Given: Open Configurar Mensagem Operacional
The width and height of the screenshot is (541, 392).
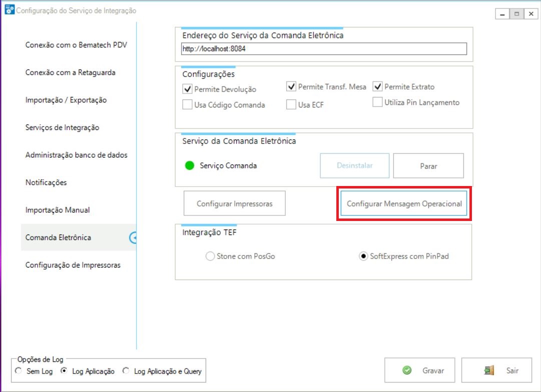Looking at the screenshot, I should pyautogui.click(x=404, y=203).
